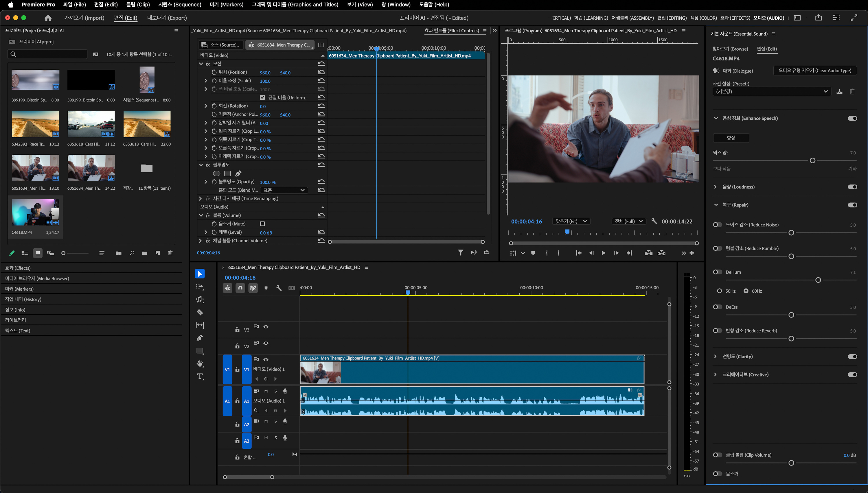The image size is (868, 493).
Task: Select the Pen tool in timeline toolbar
Action: pyautogui.click(x=200, y=338)
